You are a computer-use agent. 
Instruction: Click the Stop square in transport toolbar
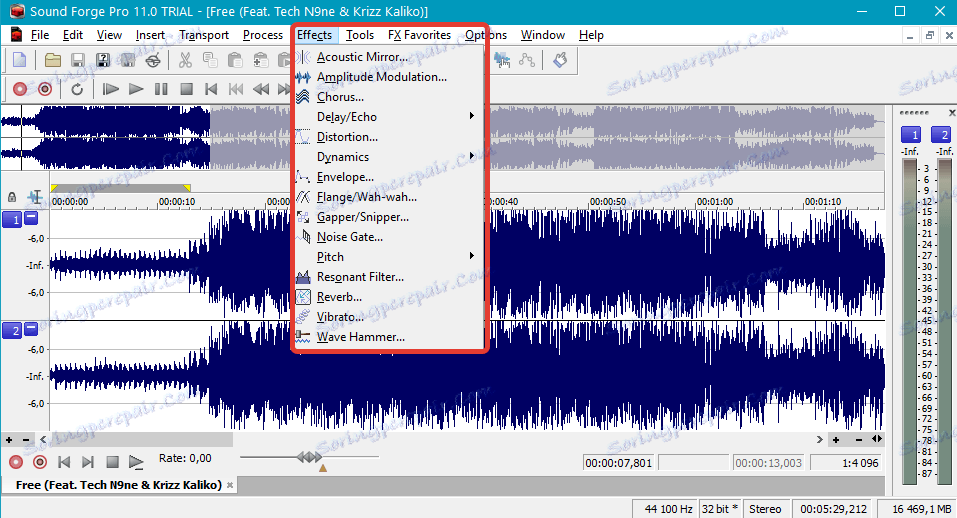pyautogui.click(x=186, y=89)
